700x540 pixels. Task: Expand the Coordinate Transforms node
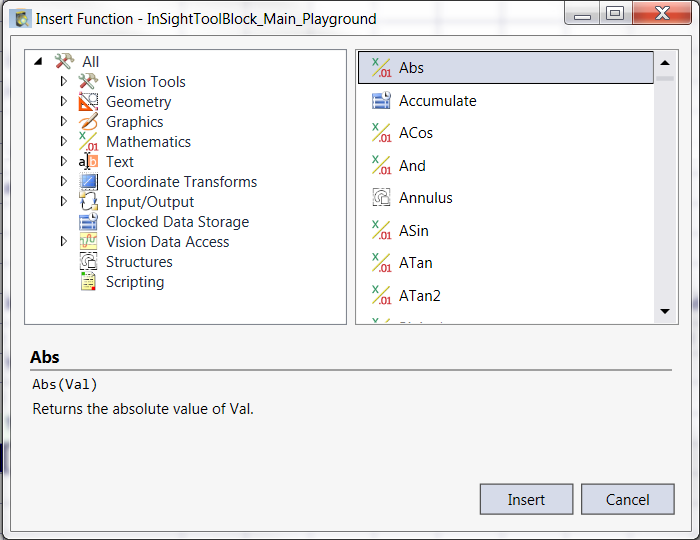click(64, 182)
